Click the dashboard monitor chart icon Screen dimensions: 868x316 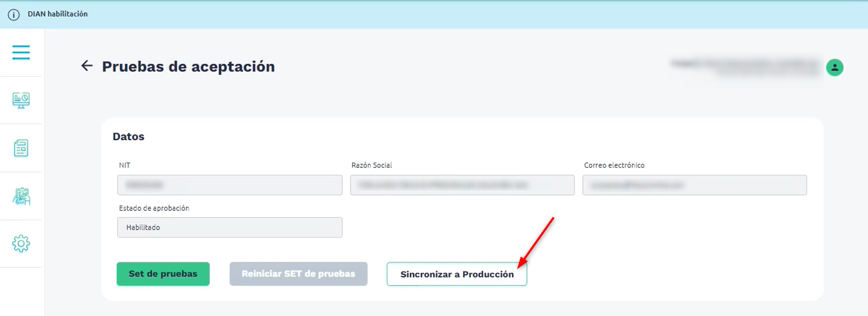[x=21, y=100]
